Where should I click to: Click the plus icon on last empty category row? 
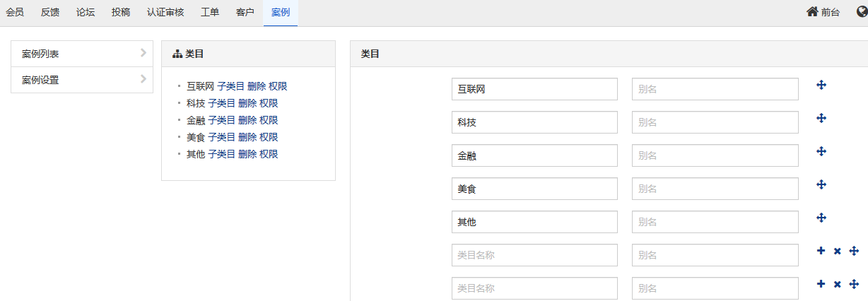821,284
